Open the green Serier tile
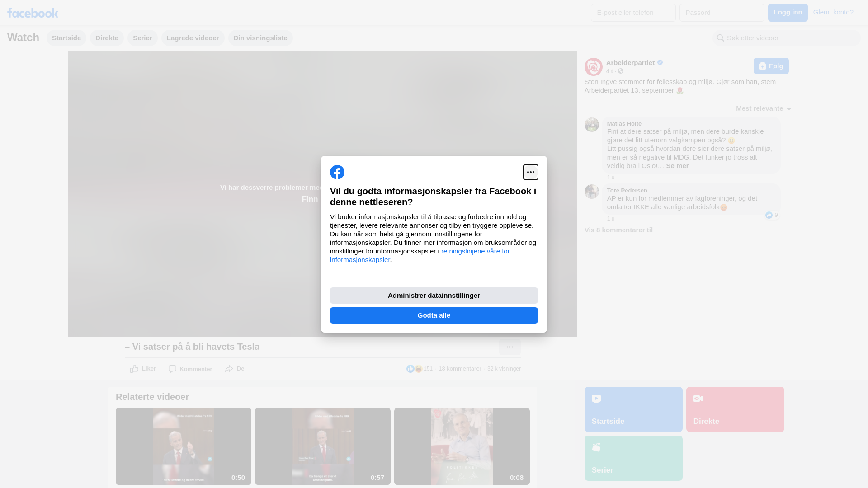This screenshot has height=488, width=868. pos(633,458)
